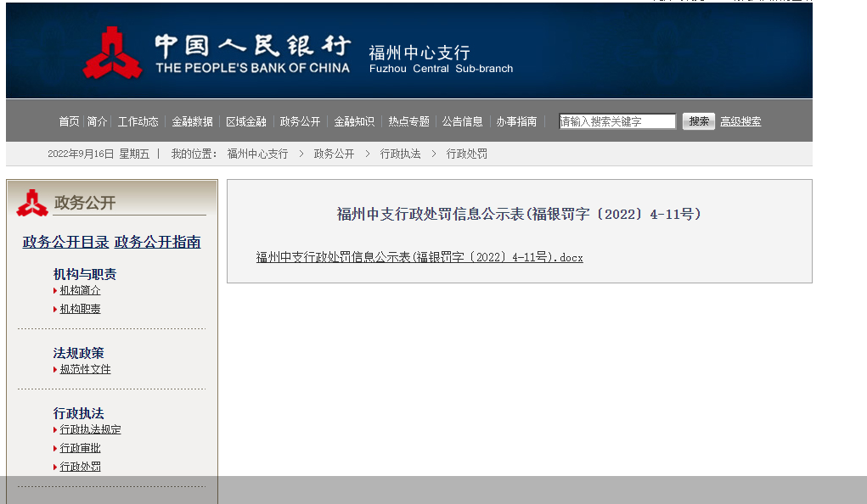Open the 热点专题 section
Screen dimensions: 867x504
click(408, 120)
